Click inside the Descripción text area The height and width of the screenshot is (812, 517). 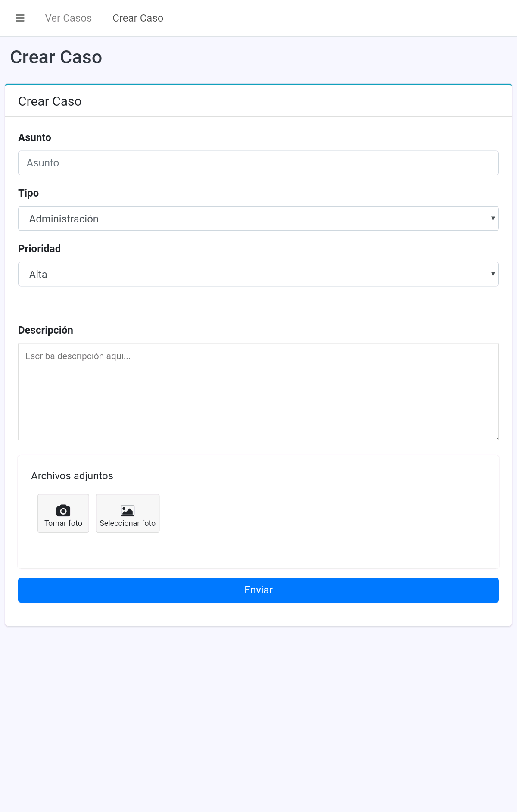[x=258, y=392]
